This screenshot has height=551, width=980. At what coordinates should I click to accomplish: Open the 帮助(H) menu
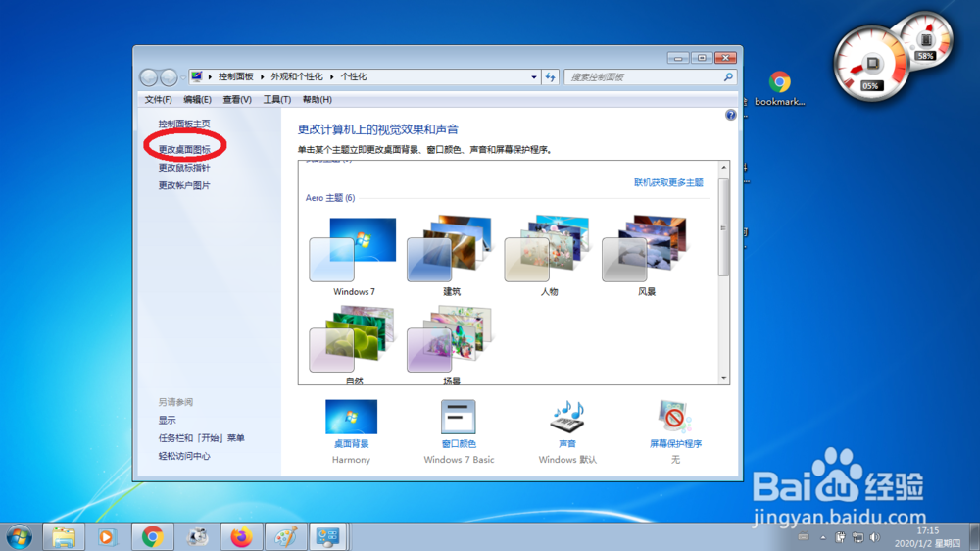tap(317, 99)
